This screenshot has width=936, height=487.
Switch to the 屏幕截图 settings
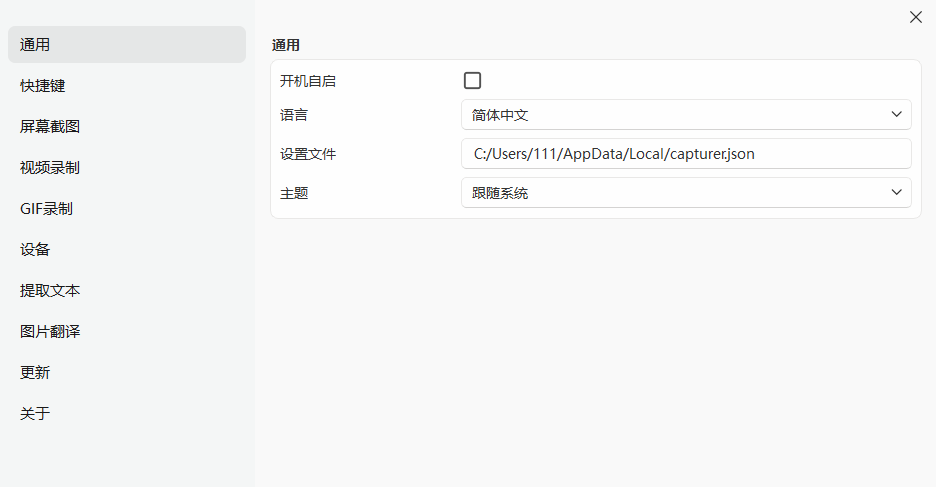point(50,127)
